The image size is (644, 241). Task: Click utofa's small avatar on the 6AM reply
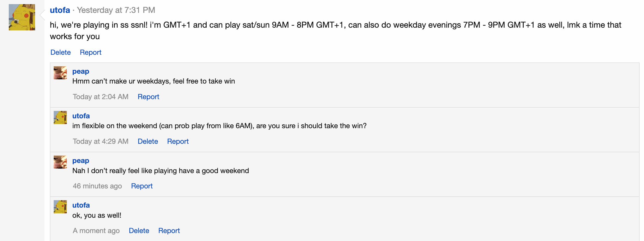(x=60, y=117)
